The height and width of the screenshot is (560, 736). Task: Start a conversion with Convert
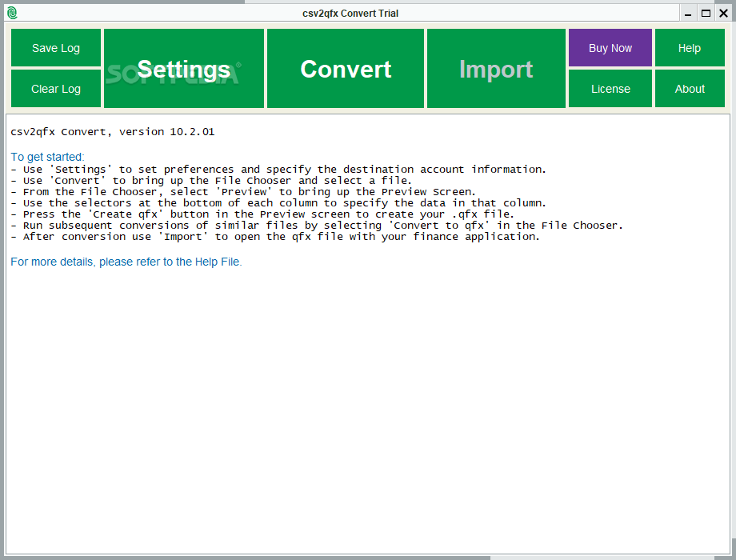click(346, 69)
